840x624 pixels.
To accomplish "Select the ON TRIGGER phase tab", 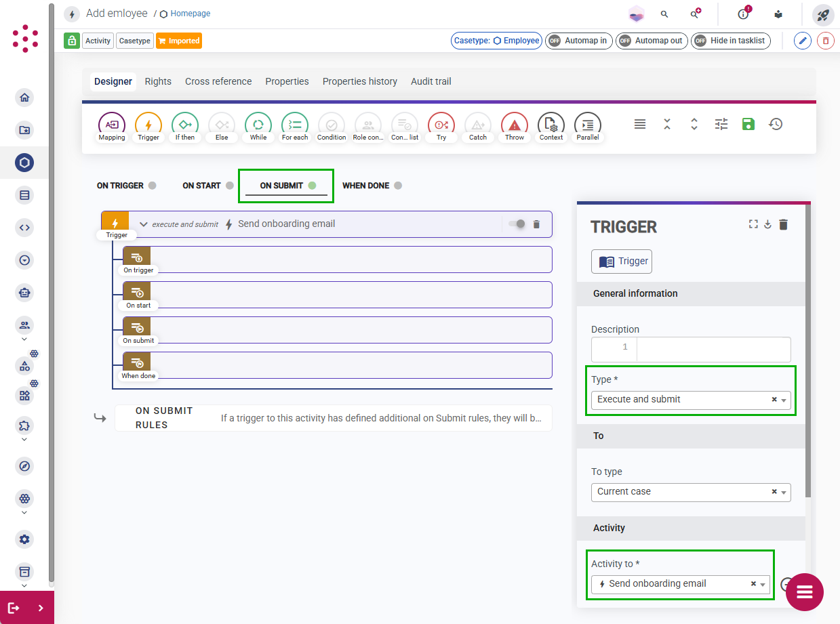I will (x=126, y=186).
